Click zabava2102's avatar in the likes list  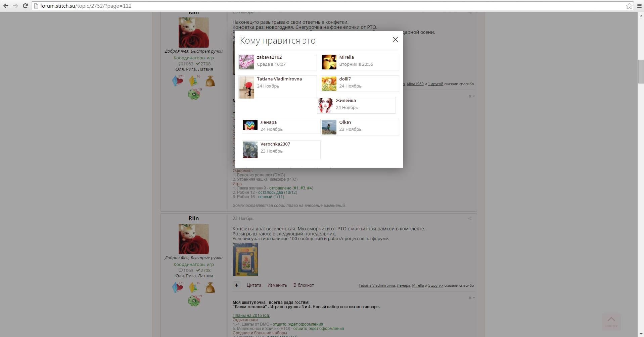[x=247, y=62]
